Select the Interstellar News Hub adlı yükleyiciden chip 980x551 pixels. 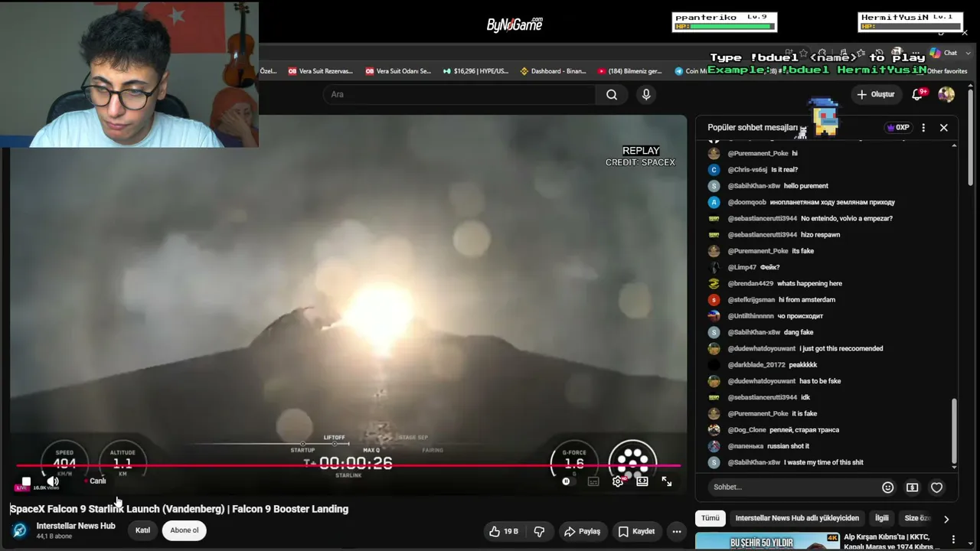click(x=797, y=518)
